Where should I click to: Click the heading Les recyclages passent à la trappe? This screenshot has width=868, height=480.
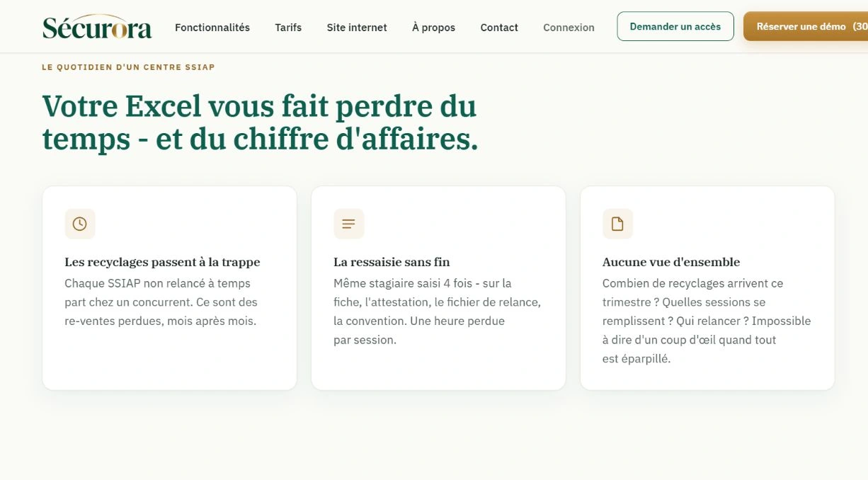[x=162, y=262]
